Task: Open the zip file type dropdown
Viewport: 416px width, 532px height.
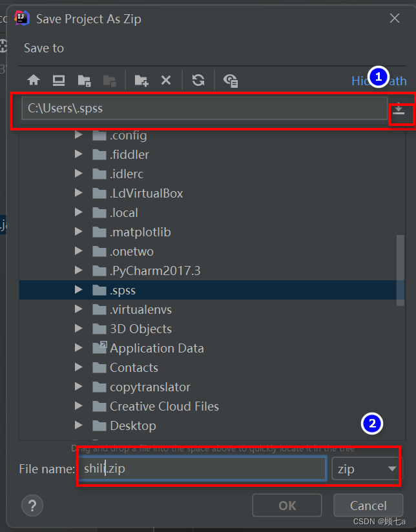Action: click(x=367, y=469)
